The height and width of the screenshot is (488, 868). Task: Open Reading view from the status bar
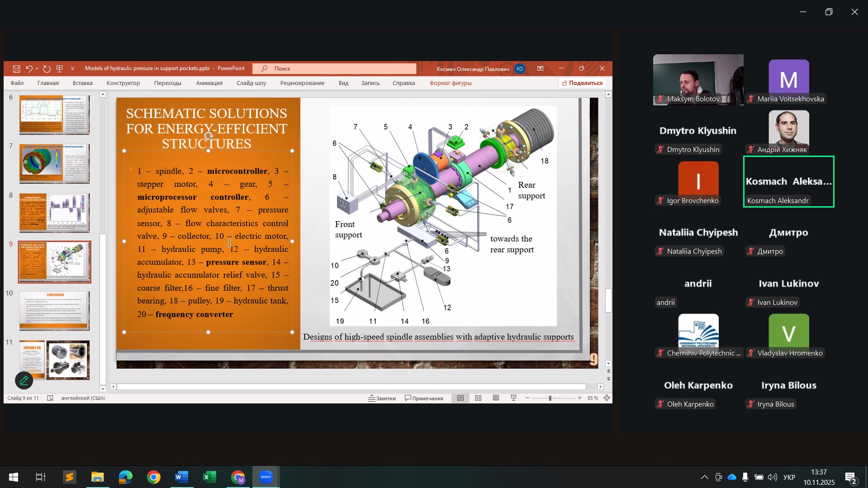[496, 398]
